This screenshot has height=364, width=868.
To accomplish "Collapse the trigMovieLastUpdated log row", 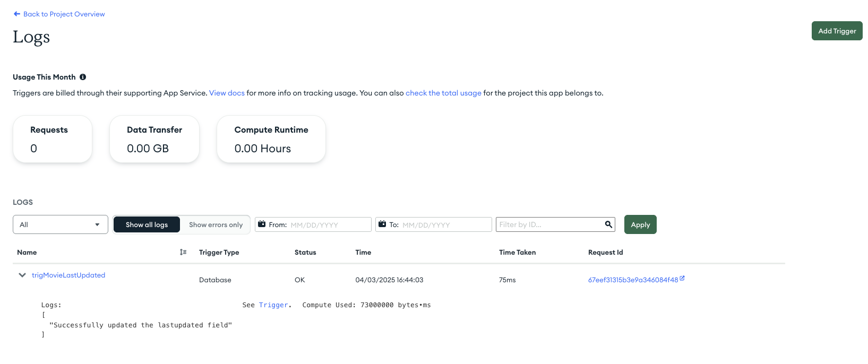I will [22, 275].
